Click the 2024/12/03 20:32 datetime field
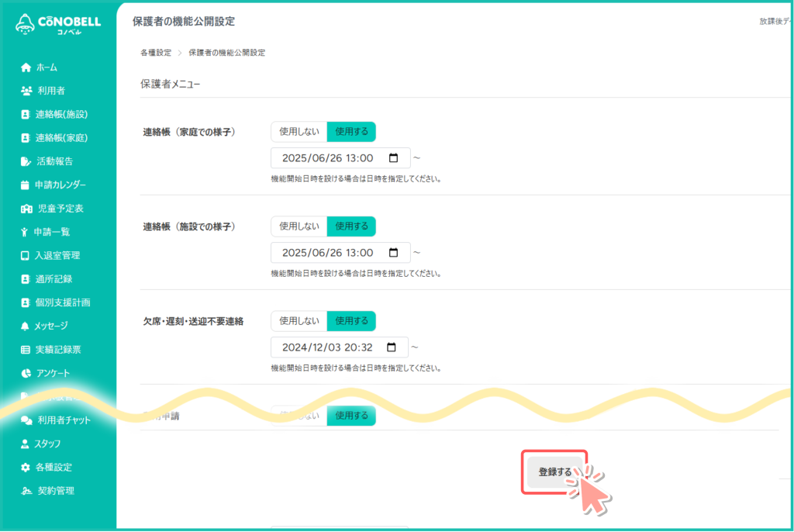The width and height of the screenshot is (794, 532). pyautogui.click(x=327, y=347)
